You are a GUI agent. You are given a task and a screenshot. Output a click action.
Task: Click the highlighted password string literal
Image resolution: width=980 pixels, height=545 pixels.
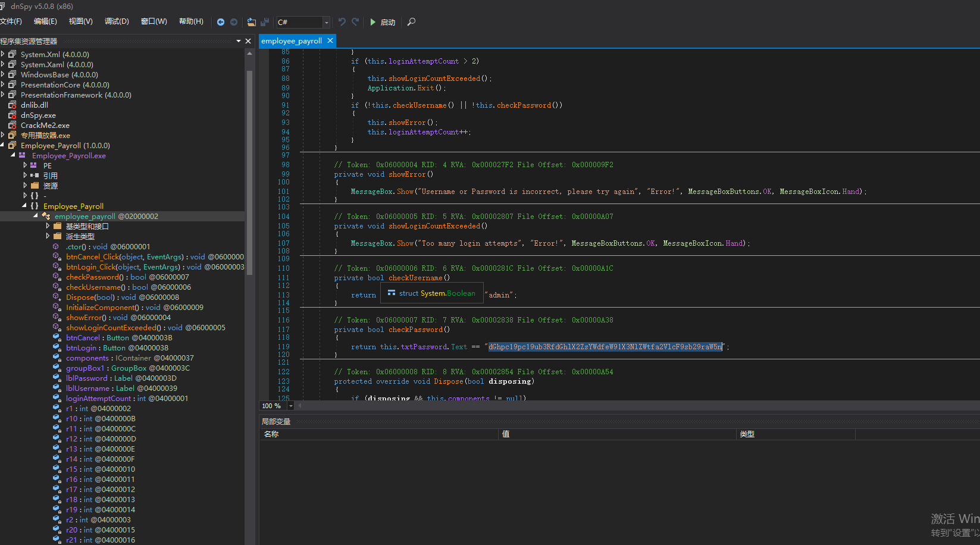(x=605, y=347)
